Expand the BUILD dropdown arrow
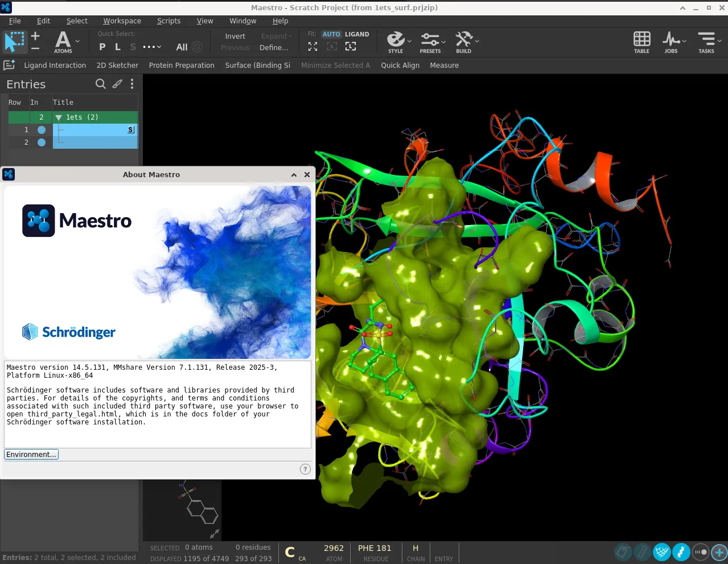 477,41
